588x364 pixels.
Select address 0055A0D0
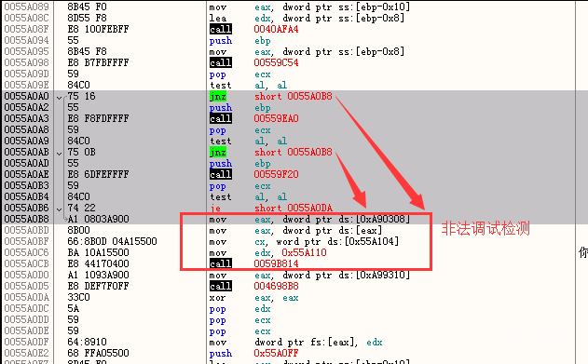point(27,275)
